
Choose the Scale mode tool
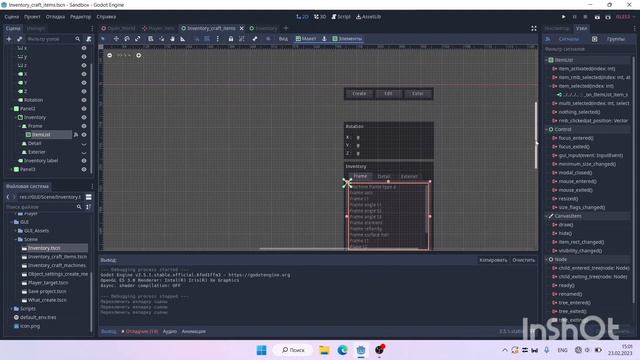pos(138,39)
